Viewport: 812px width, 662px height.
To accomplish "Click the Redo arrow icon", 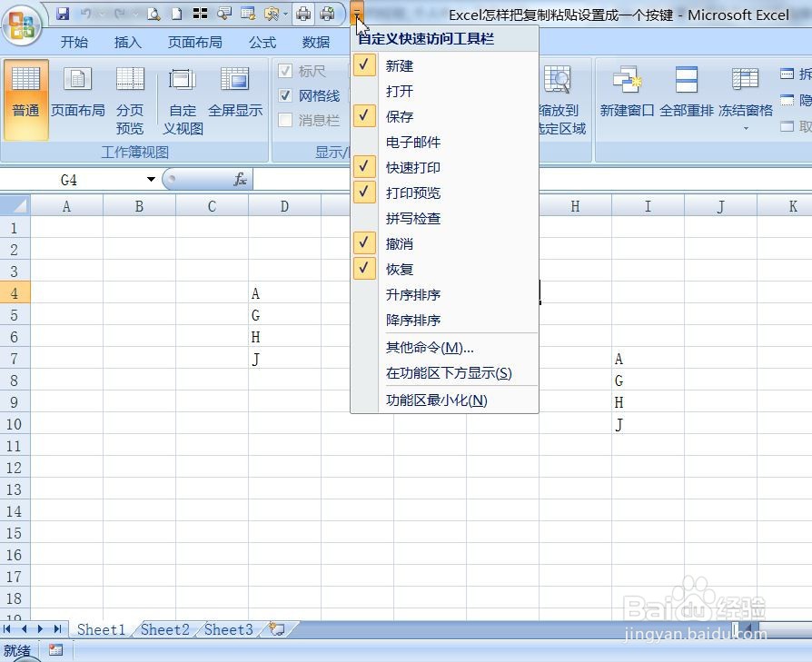I will pyautogui.click(x=120, y=14).
